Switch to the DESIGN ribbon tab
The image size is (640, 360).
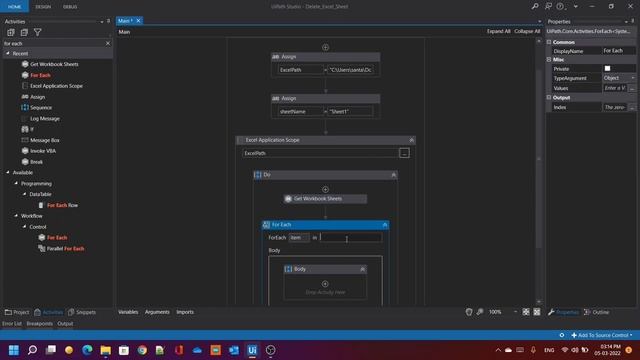pyautogui.click(x=43, y=7)
